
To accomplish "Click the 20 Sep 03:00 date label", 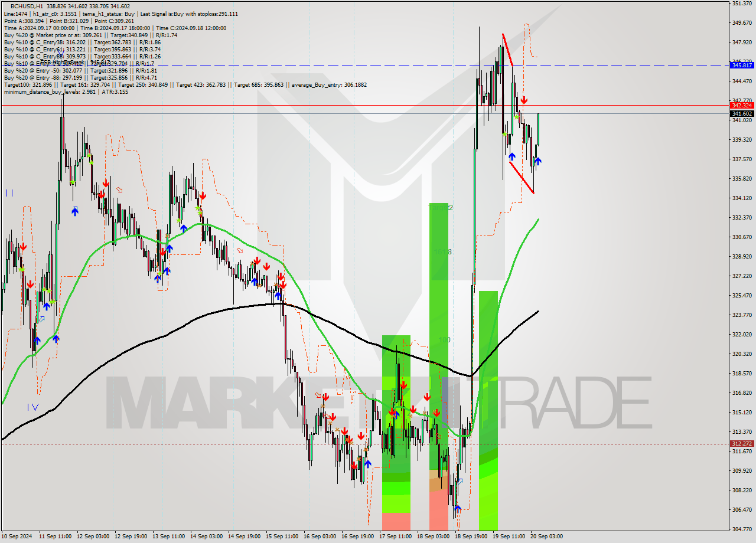I will click(x=546, y=537).
